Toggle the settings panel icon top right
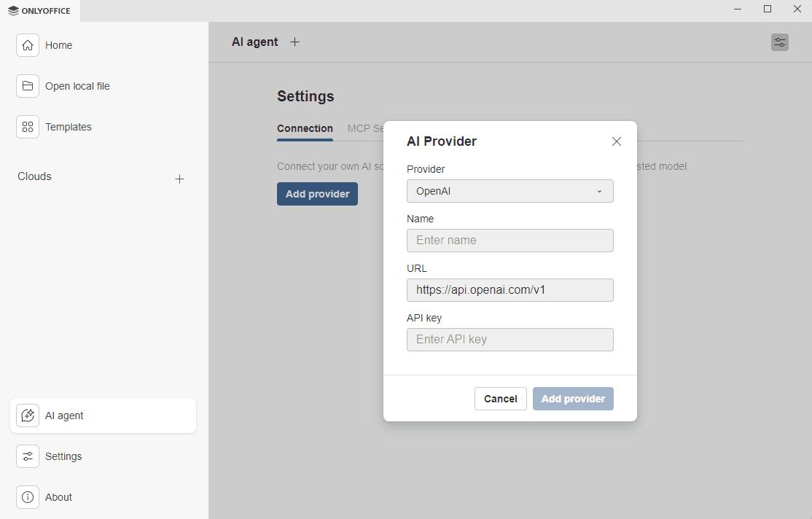 click(780, 42)
